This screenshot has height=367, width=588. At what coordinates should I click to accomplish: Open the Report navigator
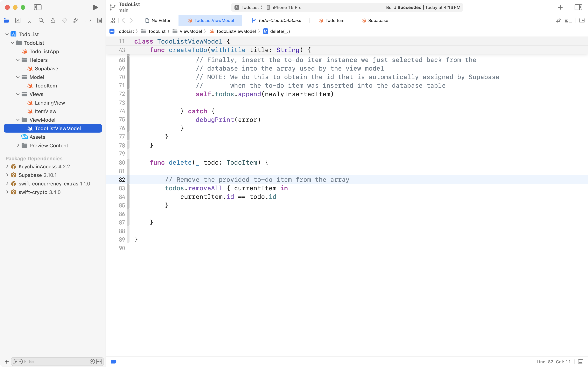(x=99, y=20)
